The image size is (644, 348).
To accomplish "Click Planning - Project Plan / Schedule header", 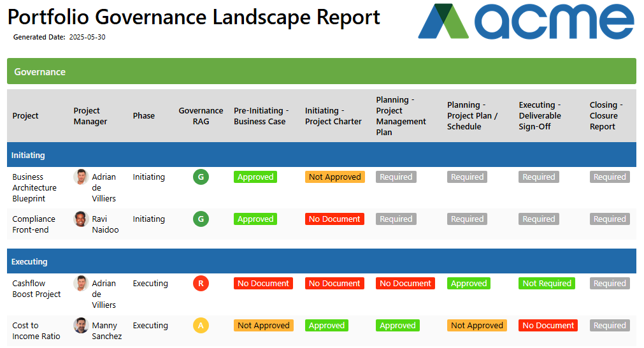I will point(472,116).
